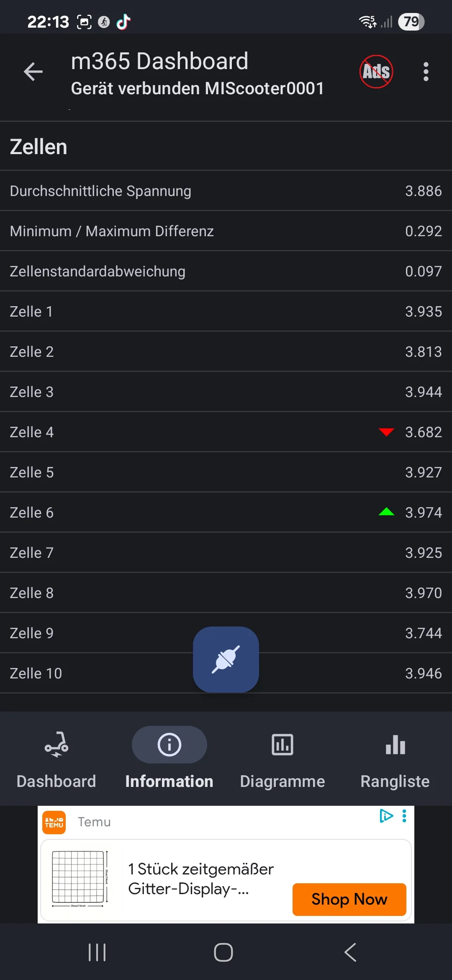This screenshot has width=452, height=980.
Task: Click the Shop Now button
Action: click(x=349, y=899)
